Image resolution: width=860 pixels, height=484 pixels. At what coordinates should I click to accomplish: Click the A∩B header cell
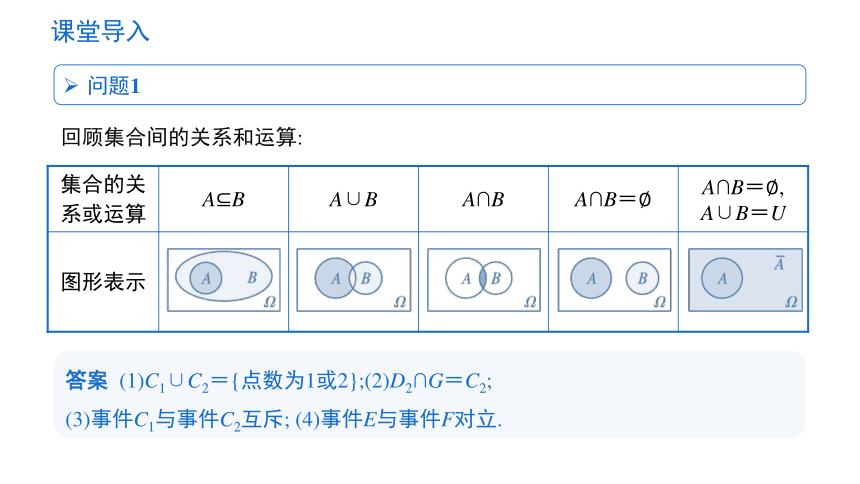(483, 199)
